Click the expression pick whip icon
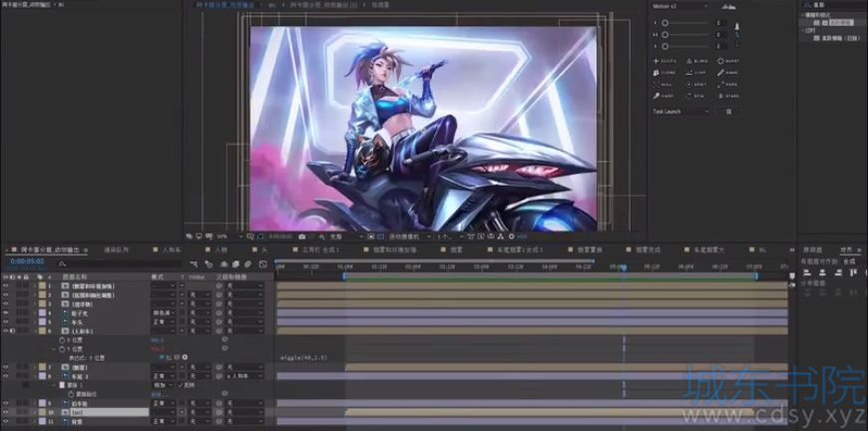 [178, 358]
